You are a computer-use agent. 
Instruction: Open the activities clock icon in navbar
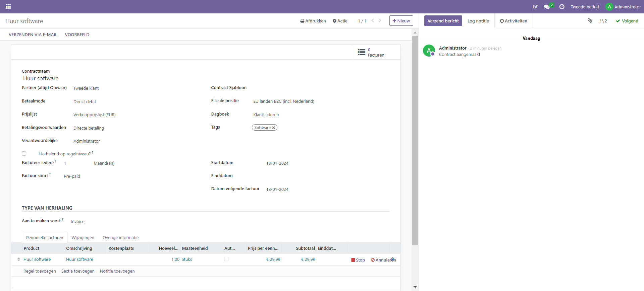(x=562, y=7)
